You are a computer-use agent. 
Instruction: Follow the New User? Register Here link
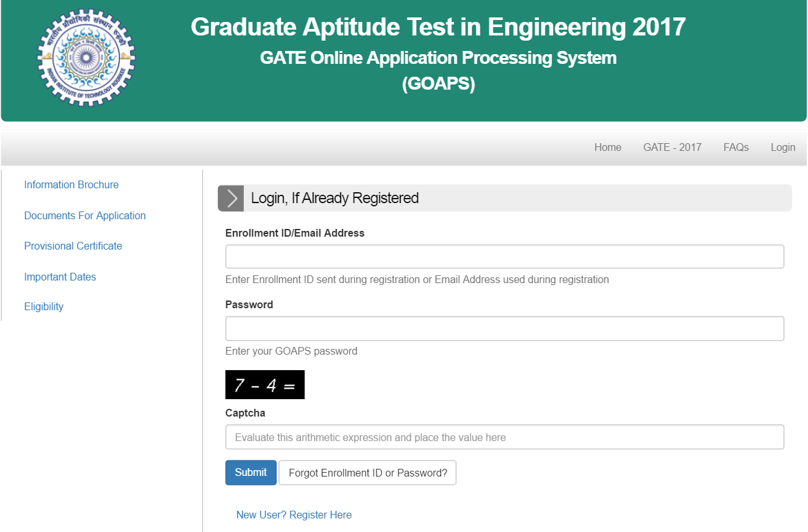(x=294, y=515)
